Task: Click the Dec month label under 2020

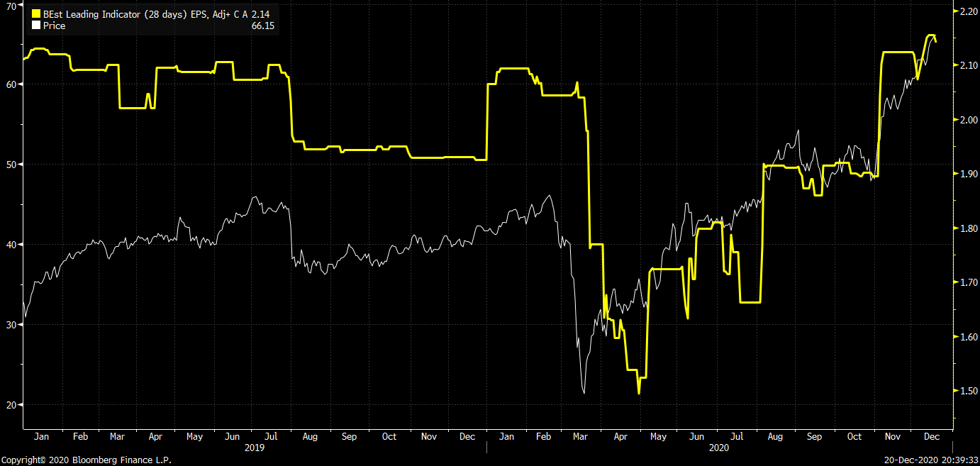Action: pyautogui.click(x=932, y=437)
